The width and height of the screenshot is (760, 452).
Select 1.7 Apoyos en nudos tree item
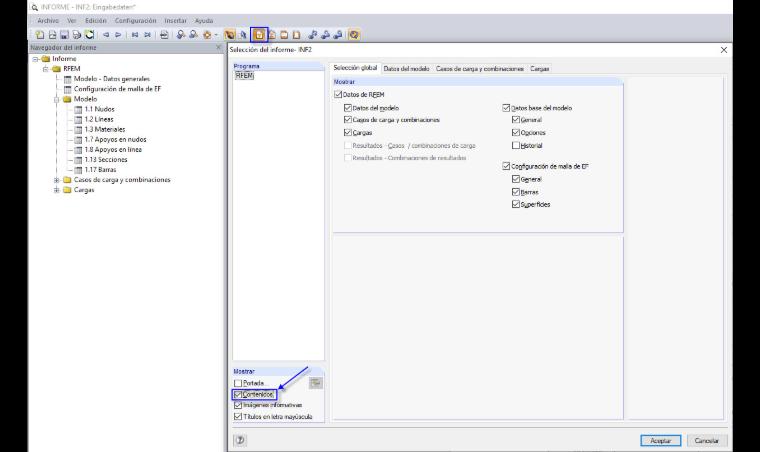(x=115, y=140)
